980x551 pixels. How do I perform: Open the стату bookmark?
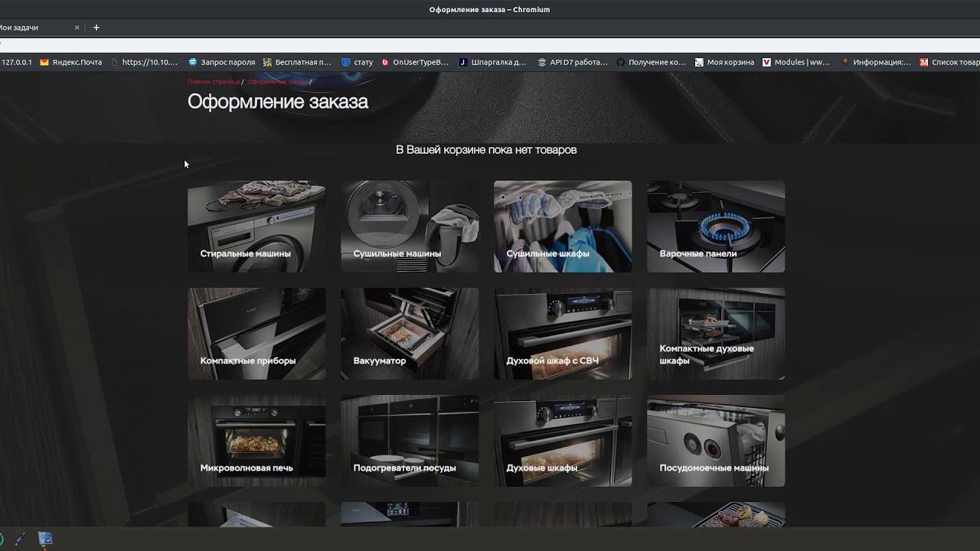pyautogui.click(x=358, y=62)
